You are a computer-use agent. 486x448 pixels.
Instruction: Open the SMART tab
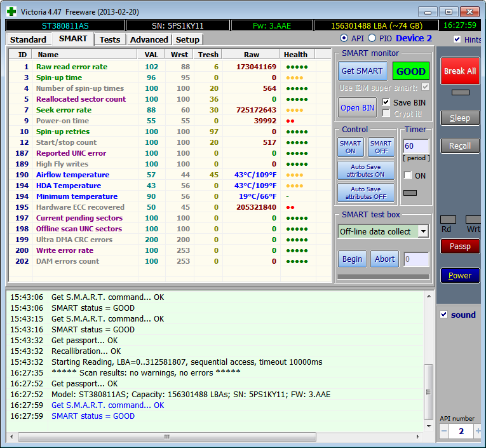coord(73,39)
